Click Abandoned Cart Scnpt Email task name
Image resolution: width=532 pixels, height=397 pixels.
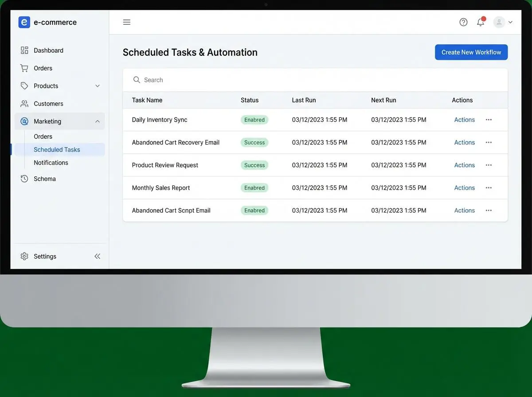pyautogui.click(x=171, y=210)
